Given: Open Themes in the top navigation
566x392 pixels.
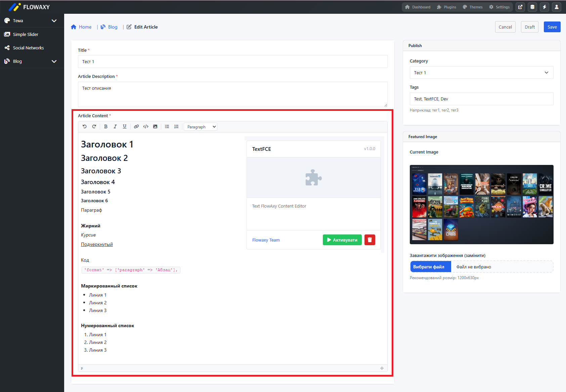Looking at the screenshot, I should point(472,7).
